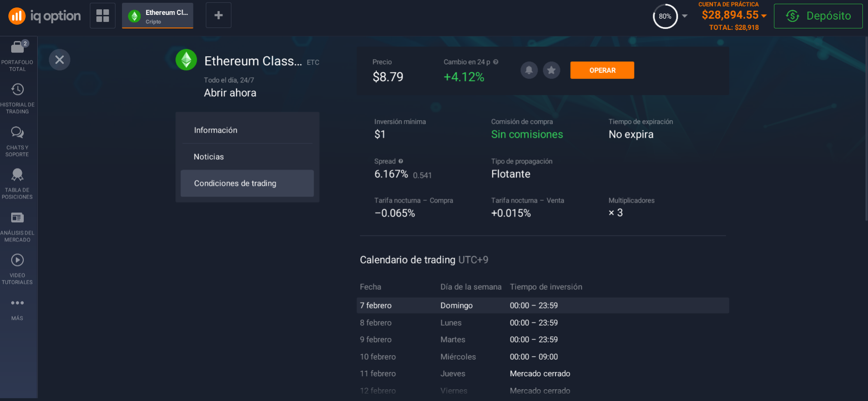
Task: Expand the dropdown arrow beside 80%
Action: [685, 16]
